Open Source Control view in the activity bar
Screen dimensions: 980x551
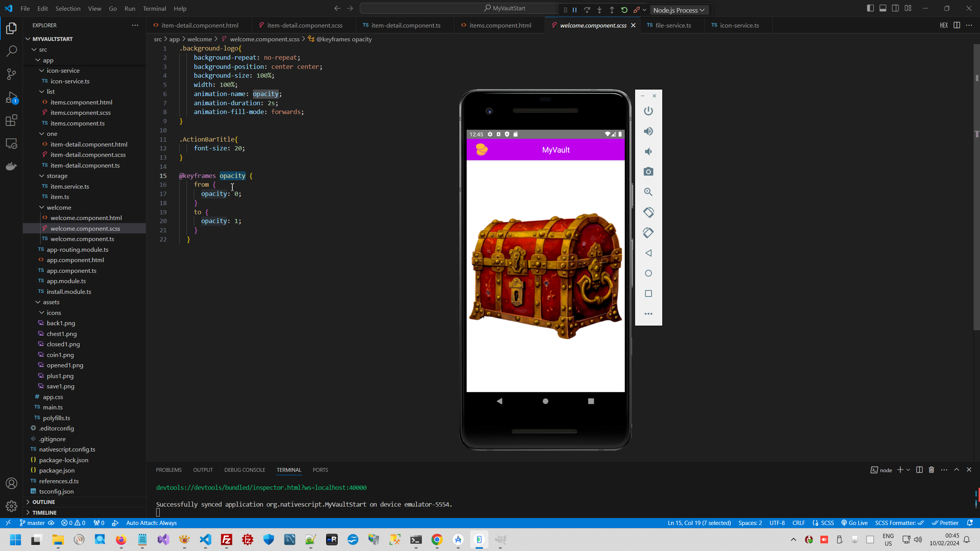(x=11, y=74)
